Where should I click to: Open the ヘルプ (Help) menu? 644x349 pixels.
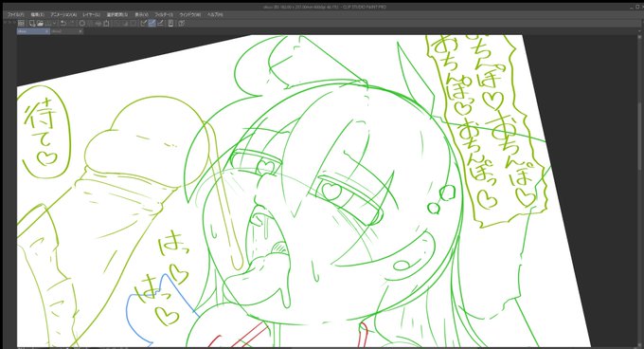point(215,14)
